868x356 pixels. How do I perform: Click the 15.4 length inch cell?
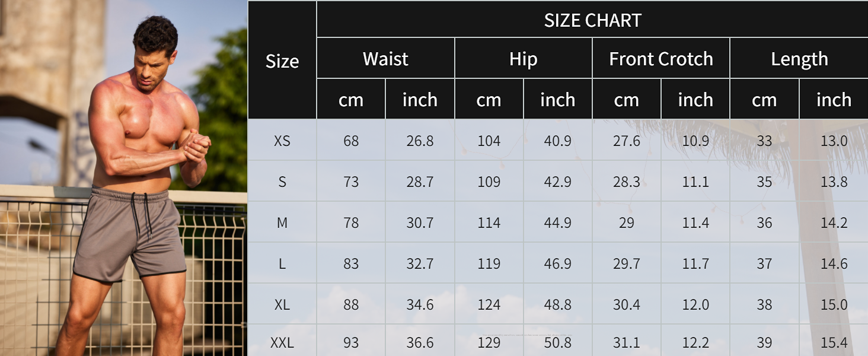coord(834,341)
